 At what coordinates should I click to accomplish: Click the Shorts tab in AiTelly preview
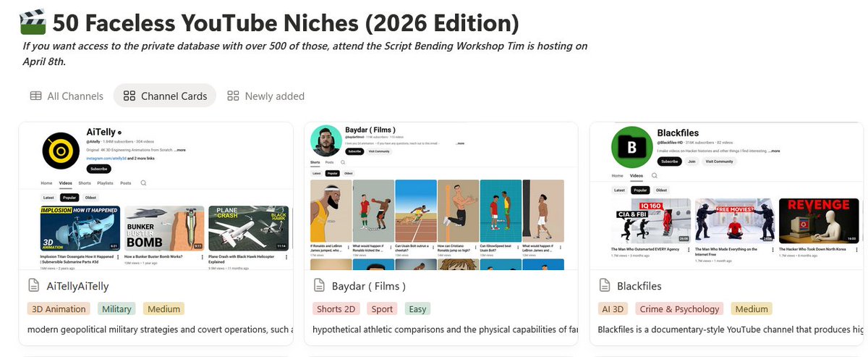(x=85, y=183)
